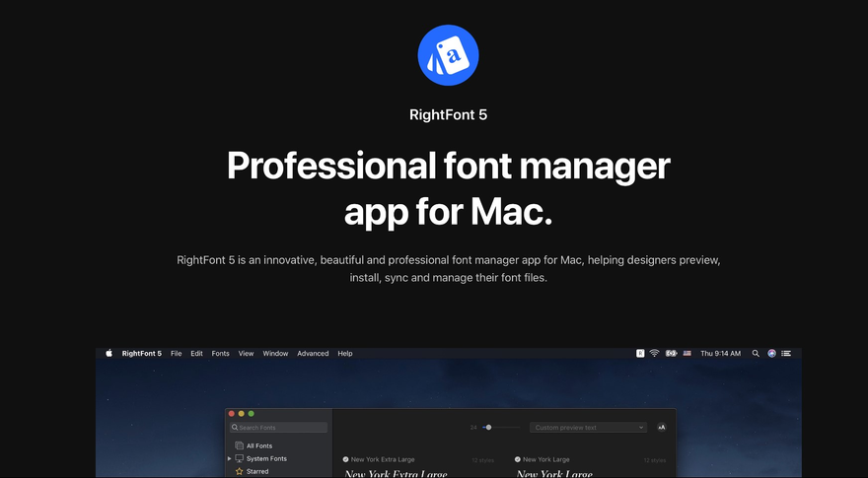Screen dimensions: 868x478
Task: Open the US flag input source menu
Action: pos(687,353)
